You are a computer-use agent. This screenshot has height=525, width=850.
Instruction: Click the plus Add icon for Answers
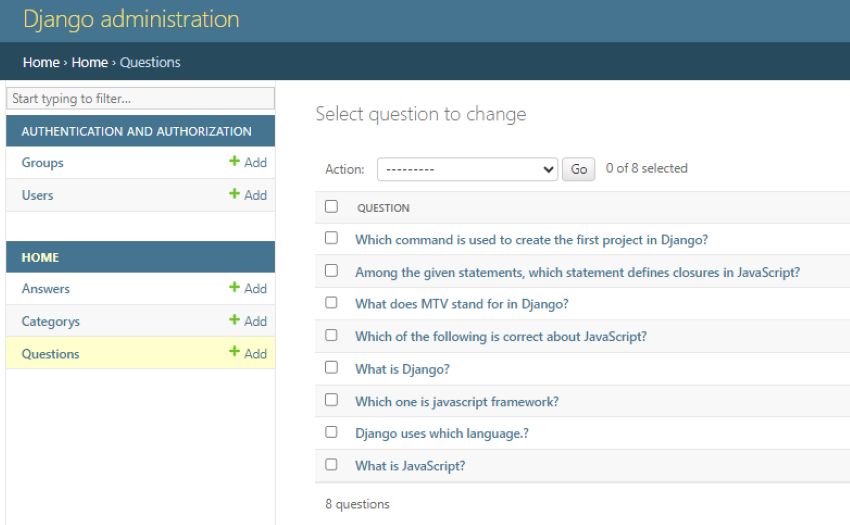click(235, 288)
